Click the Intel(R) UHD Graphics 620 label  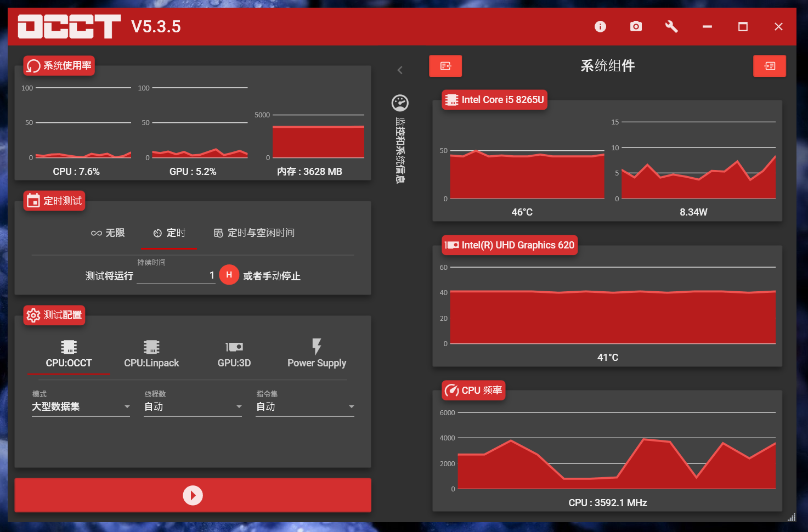coord(510,245)
